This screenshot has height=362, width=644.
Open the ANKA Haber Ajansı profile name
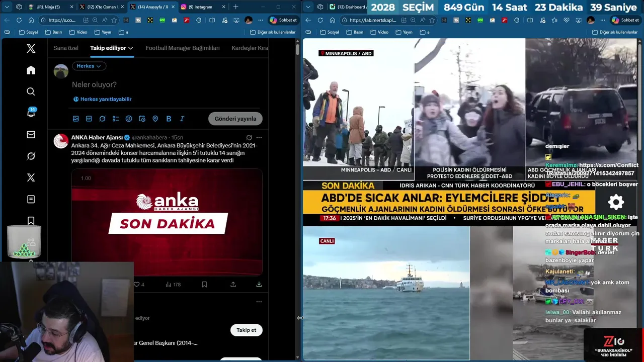pos(97,137)
